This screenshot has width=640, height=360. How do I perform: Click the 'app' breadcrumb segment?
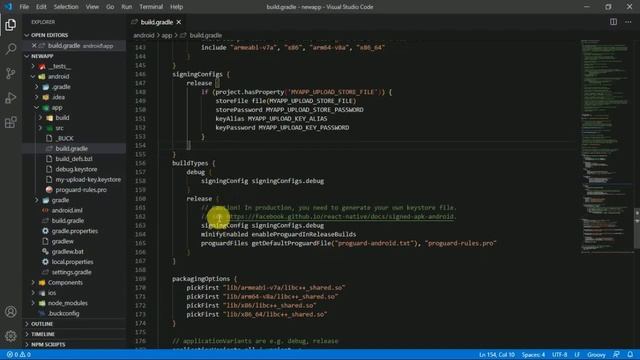[167, 36]
